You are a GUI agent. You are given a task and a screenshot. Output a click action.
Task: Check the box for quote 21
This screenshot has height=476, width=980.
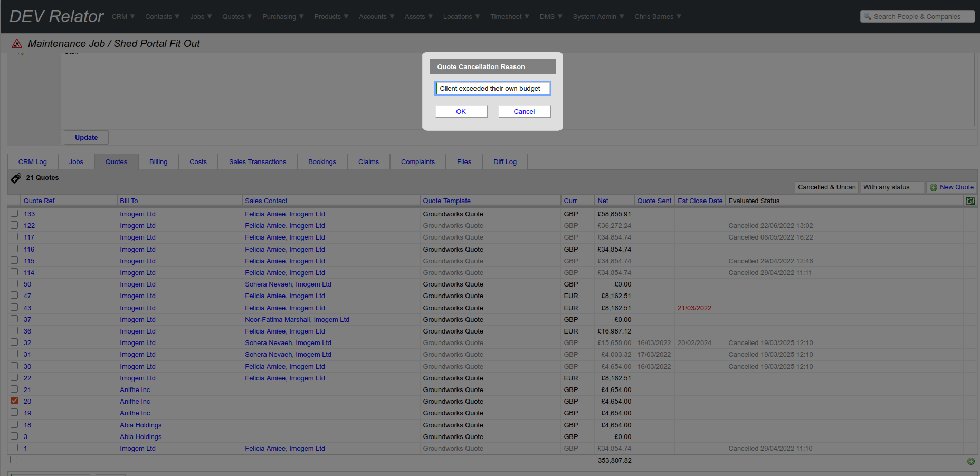pyautogui.click(x=14, y=389)
